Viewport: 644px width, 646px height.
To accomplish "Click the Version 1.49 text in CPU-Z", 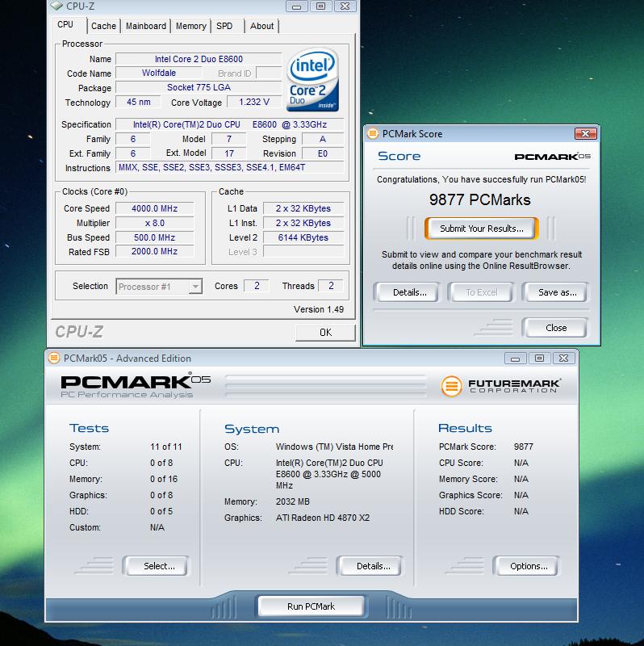I will pos(319,309).
